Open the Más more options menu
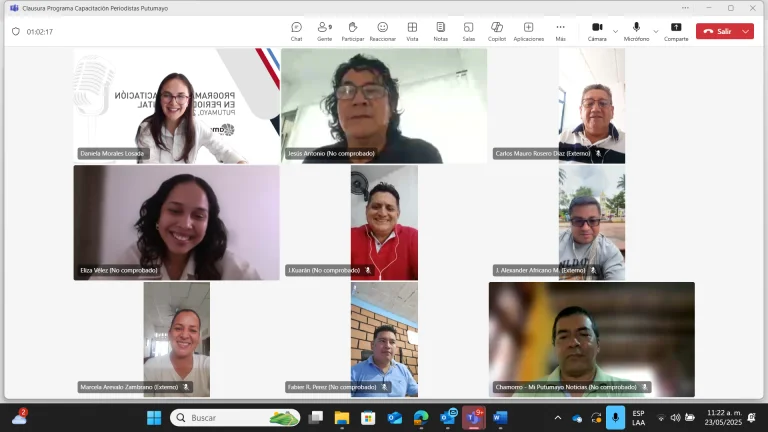This screenshot has width=768, height=432. coord(560,31)
